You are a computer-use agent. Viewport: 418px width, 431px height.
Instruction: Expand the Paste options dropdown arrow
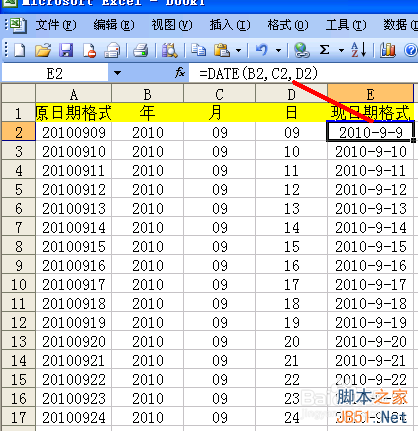[238, 51]
